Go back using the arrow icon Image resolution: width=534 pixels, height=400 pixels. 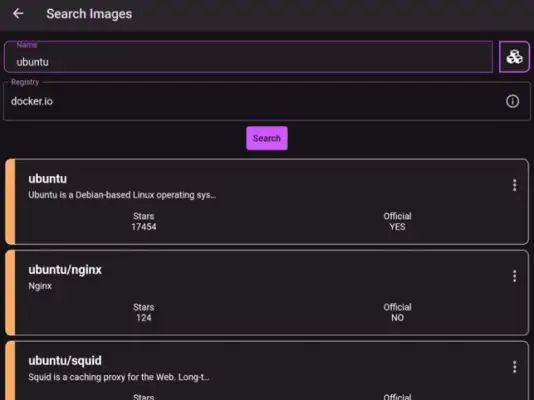point(18,14)
